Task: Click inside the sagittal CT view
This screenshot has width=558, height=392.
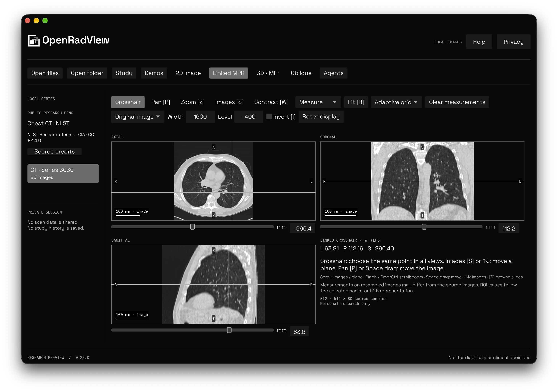Action: (x=213, y=284)
